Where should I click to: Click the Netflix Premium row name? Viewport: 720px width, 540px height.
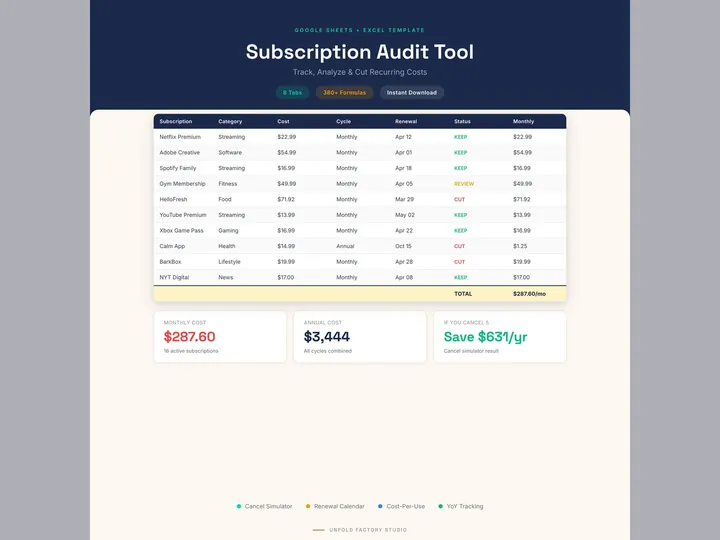coord(180,137)
